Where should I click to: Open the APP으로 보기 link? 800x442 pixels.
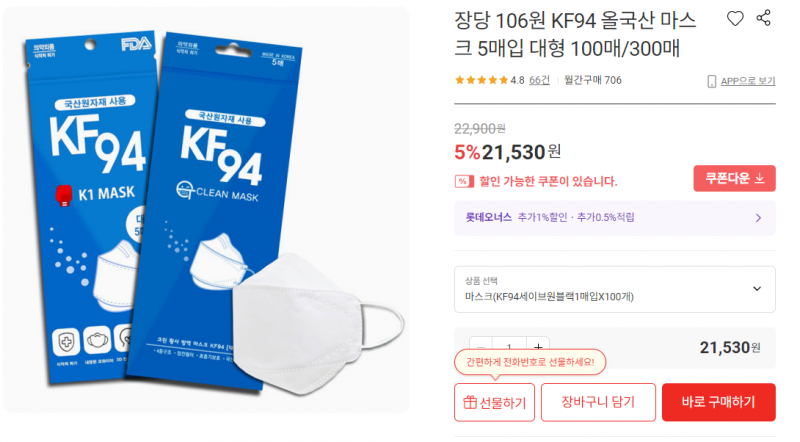tap(748, 81)
